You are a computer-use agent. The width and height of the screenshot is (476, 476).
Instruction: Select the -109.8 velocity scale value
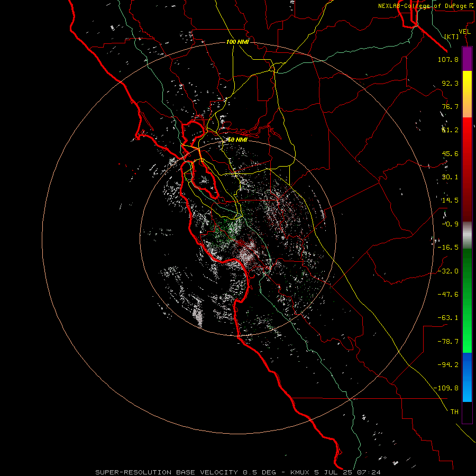pyautogui.click(x=446, y=388)
